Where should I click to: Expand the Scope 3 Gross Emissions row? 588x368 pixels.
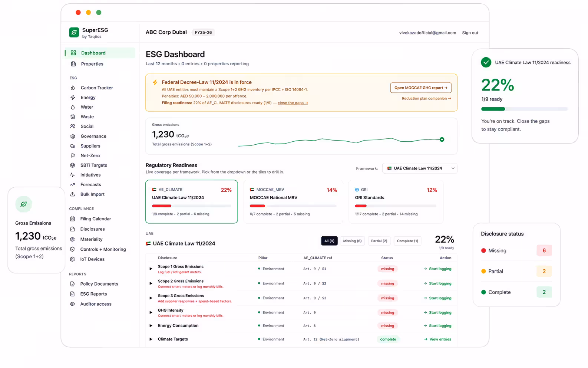pyautogui.click(x=151, y=298)
